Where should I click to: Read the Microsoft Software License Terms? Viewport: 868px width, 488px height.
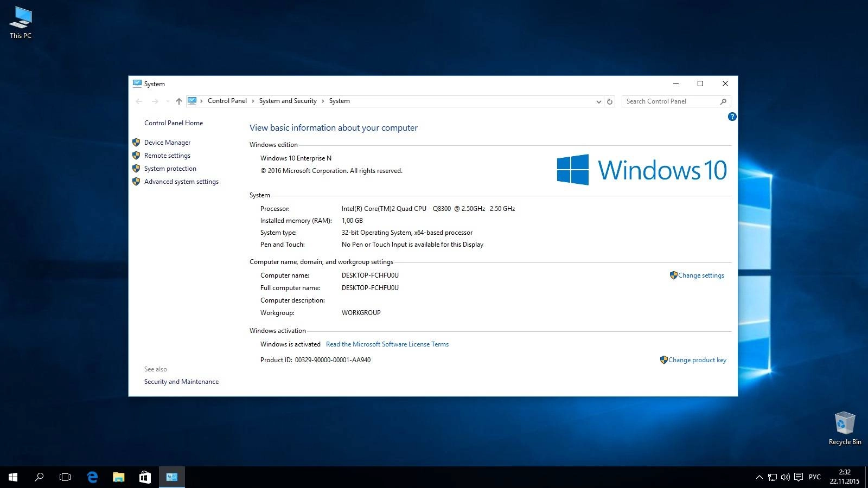click(x=387, y=344)
